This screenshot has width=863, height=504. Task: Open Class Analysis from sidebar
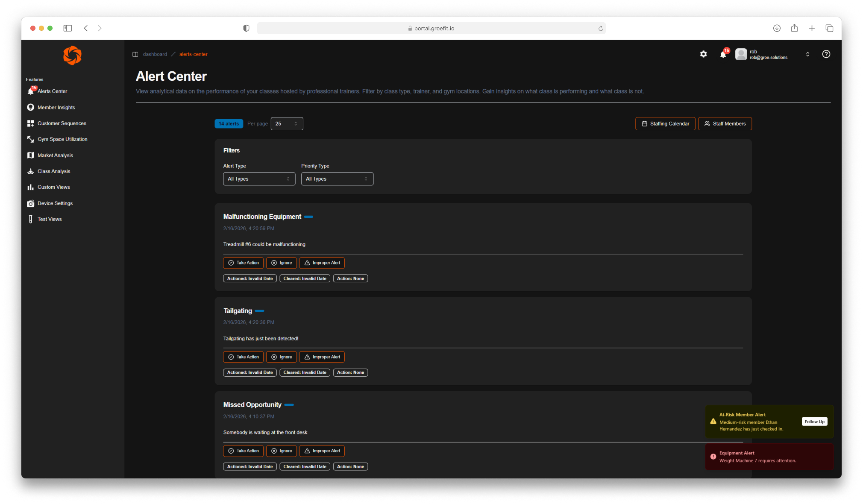pos(54,171)
